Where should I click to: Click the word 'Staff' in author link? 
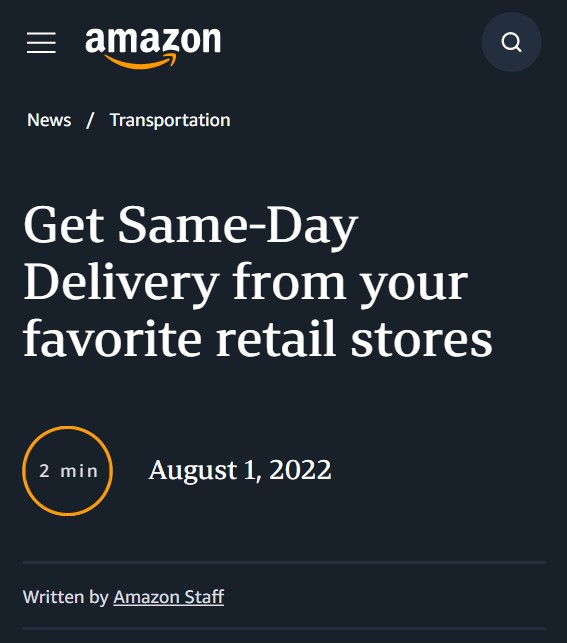(204, 597)
